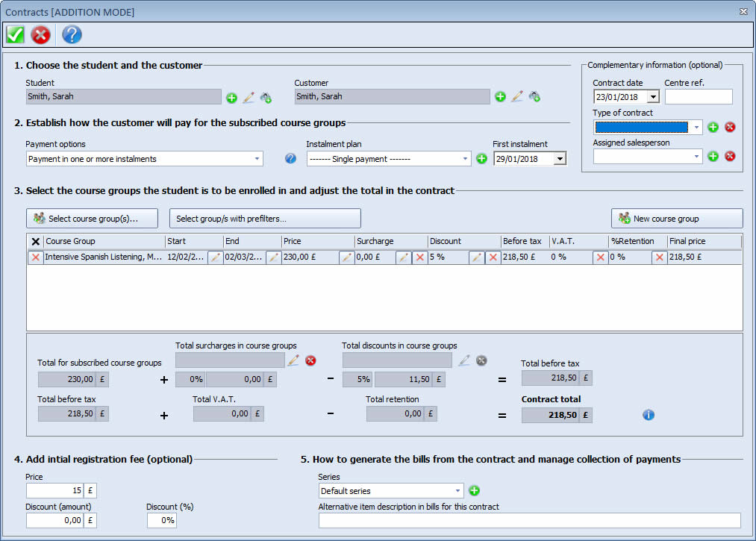The width and height of the screenshot is (756, 541).
Task: Expand the Assigned salesperson dropdown
Action: pyautogui.click(x=696, y=156)
